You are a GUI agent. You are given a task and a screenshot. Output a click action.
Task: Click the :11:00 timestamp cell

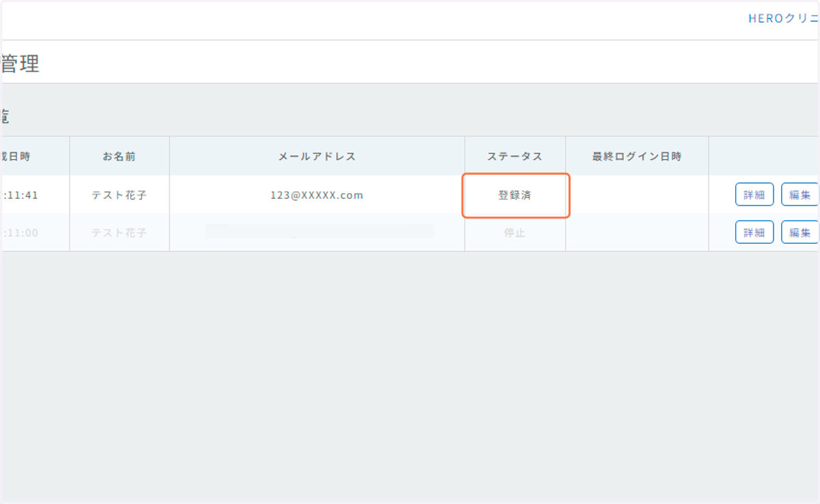(x=35, y=233)
